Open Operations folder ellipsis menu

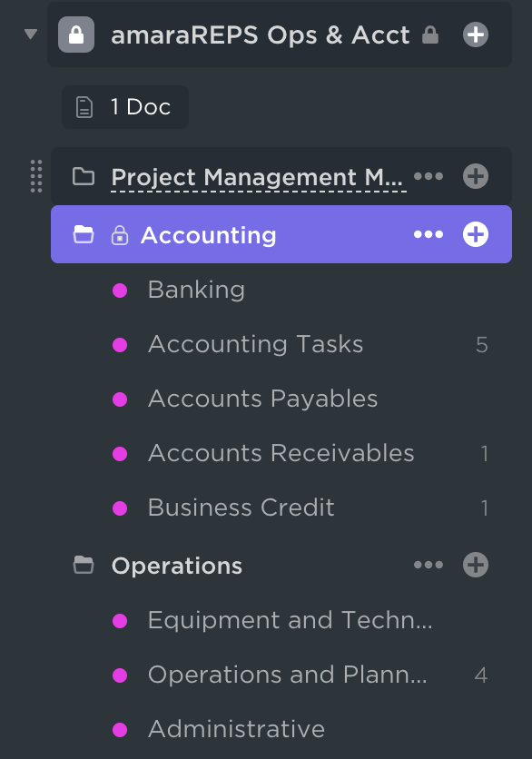(x=429, y=565)
